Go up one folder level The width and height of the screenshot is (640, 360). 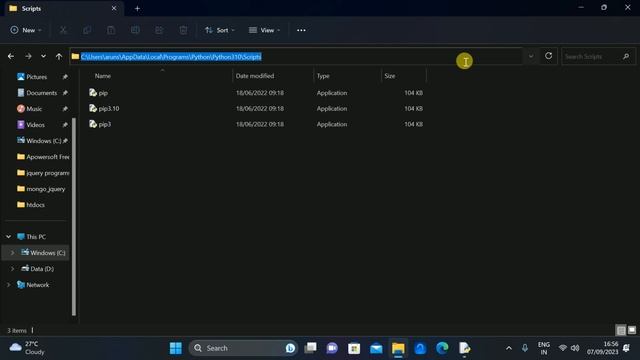59,56
